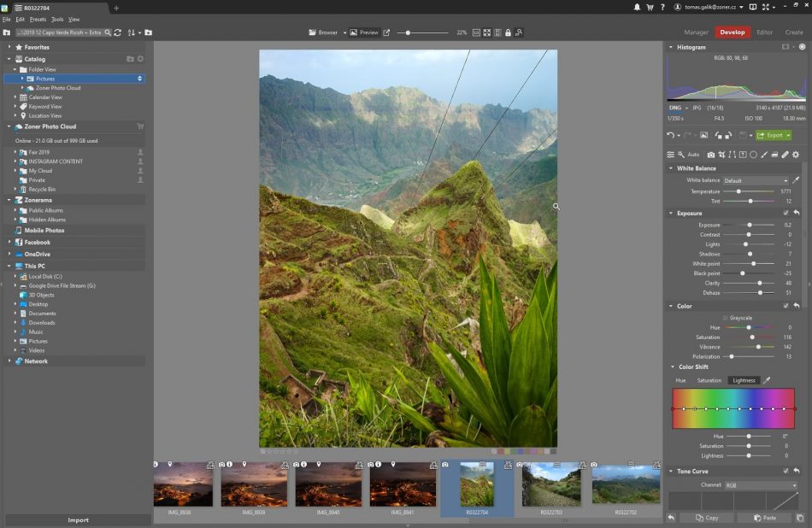Viewport: 812px width, 528px height.
Task: Click the search icon in path bar
Action: (x=108, y=32)
